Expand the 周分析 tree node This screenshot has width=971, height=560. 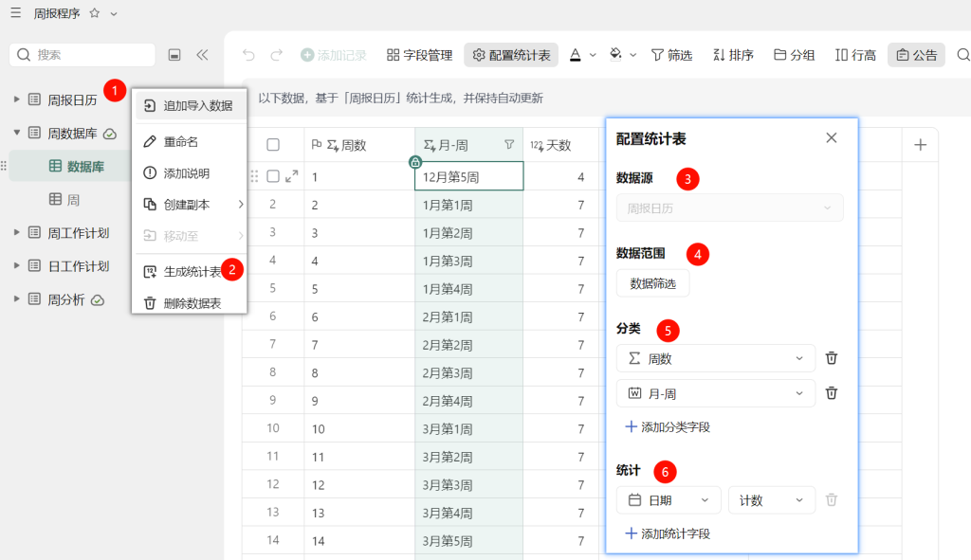point(17,298)
